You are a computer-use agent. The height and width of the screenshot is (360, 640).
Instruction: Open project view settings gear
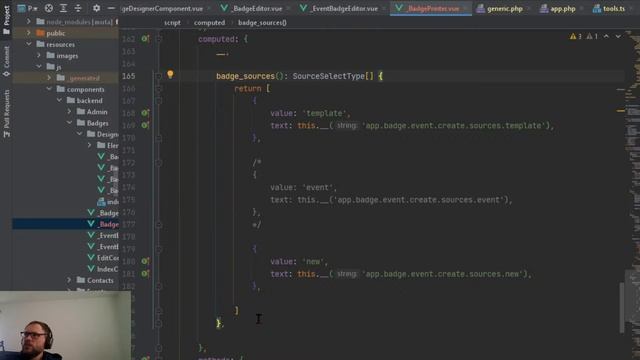96,8
